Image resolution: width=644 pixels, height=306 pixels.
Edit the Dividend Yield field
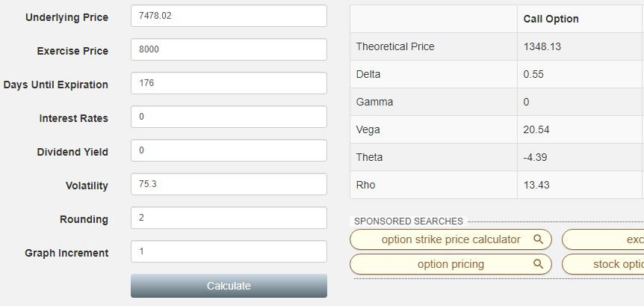coord(229,150)
